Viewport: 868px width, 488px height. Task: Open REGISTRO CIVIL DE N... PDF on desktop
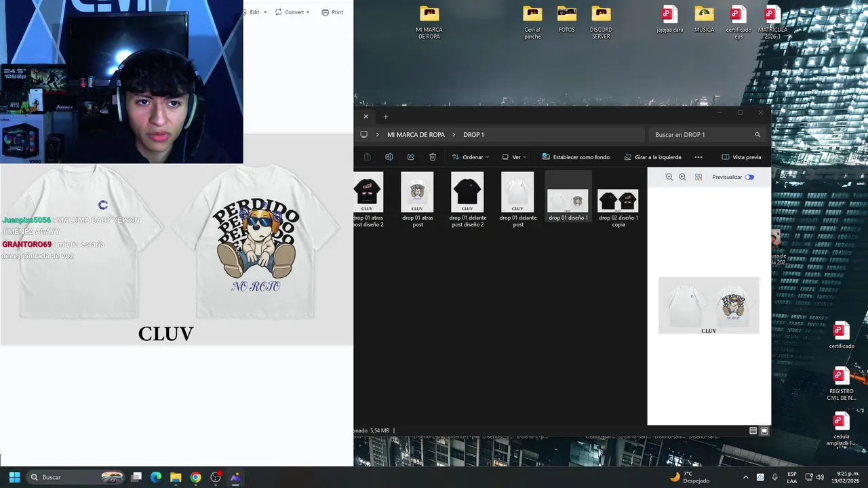tap(842, 384)
